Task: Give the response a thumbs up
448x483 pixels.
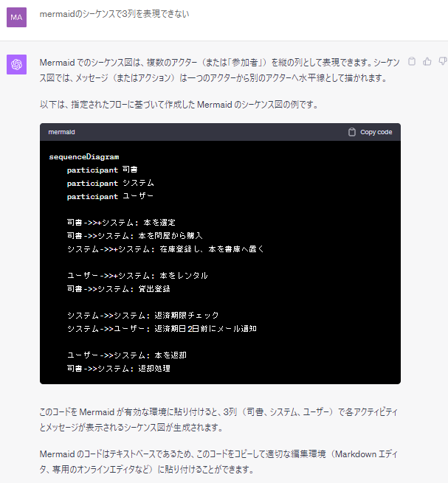Action: tap(427, 62)
